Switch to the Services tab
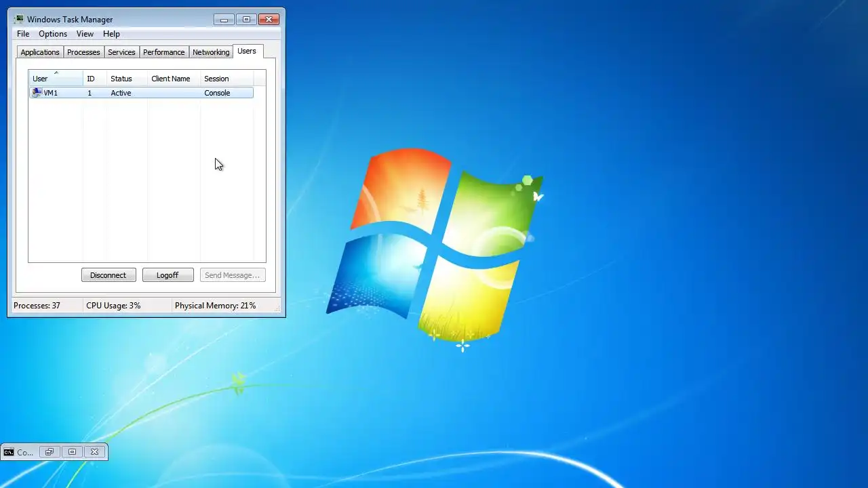Viewport: 868px width, 488px height. point(121,52)
